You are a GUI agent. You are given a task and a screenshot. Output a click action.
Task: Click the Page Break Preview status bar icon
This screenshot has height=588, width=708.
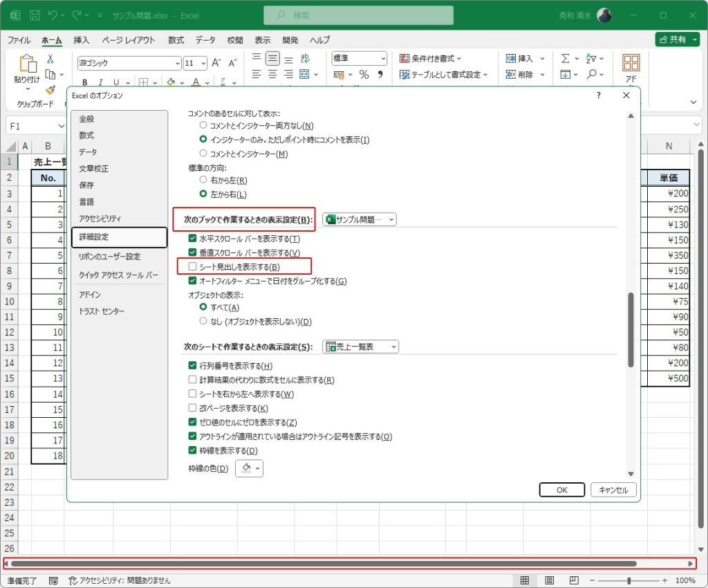(x=571, y=580)
